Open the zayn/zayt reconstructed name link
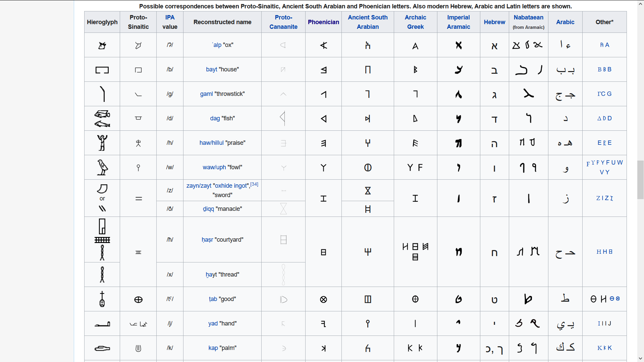Image resolution: width=644 pixels, height=362 pixels. [x=199, y=186]
